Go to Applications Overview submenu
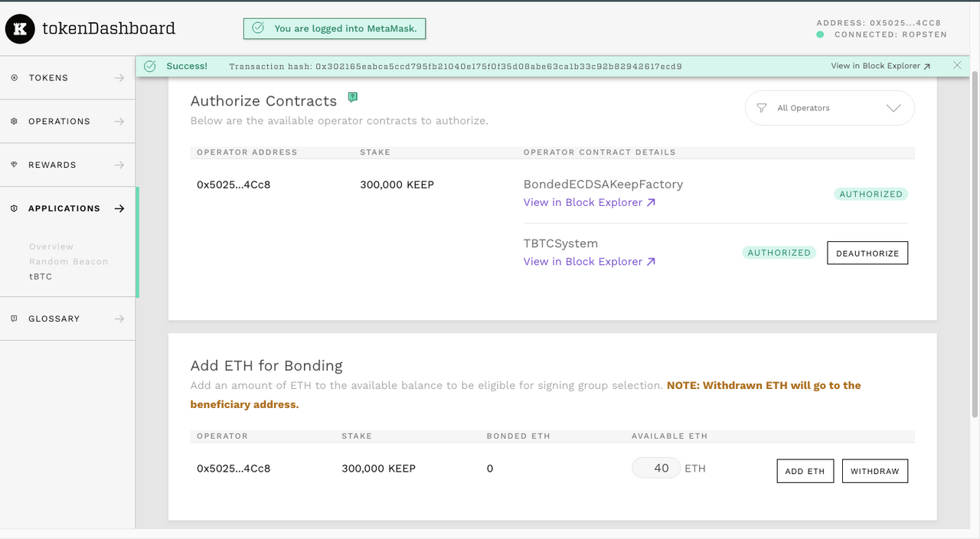The width and height of the screenshot is (980, 539). pyautogui.click(x=51, y=247)
